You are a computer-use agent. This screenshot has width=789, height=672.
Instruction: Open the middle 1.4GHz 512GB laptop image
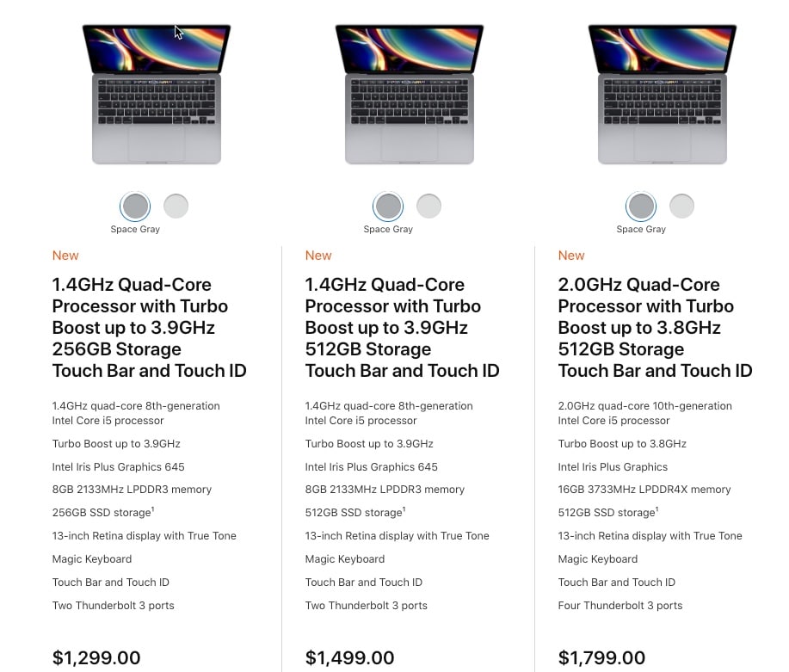410,94
